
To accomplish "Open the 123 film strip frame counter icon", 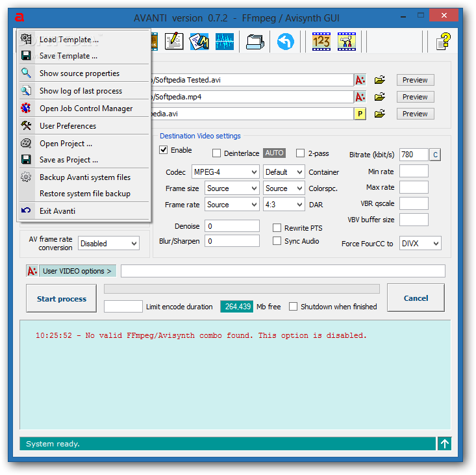I will [321, 42].
